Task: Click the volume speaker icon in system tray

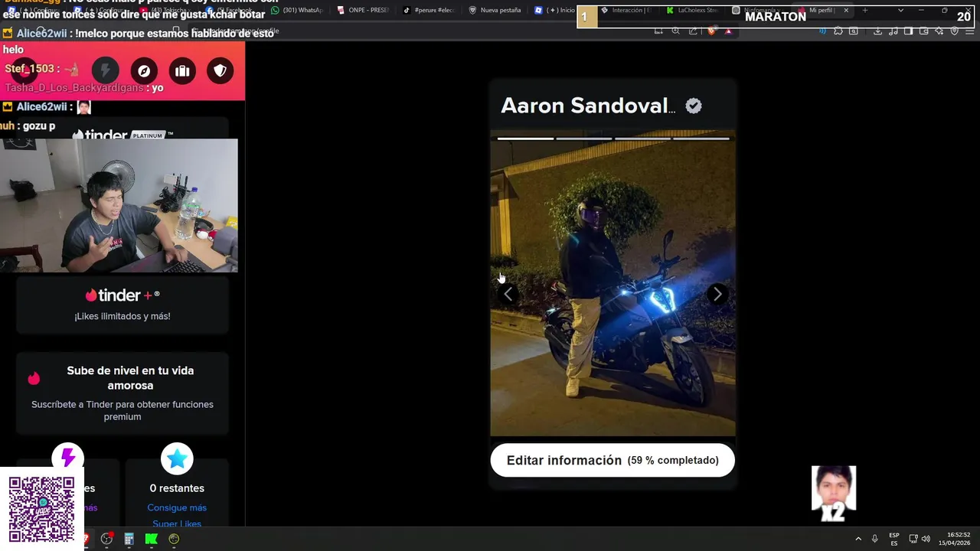Action: pos(926,539)
